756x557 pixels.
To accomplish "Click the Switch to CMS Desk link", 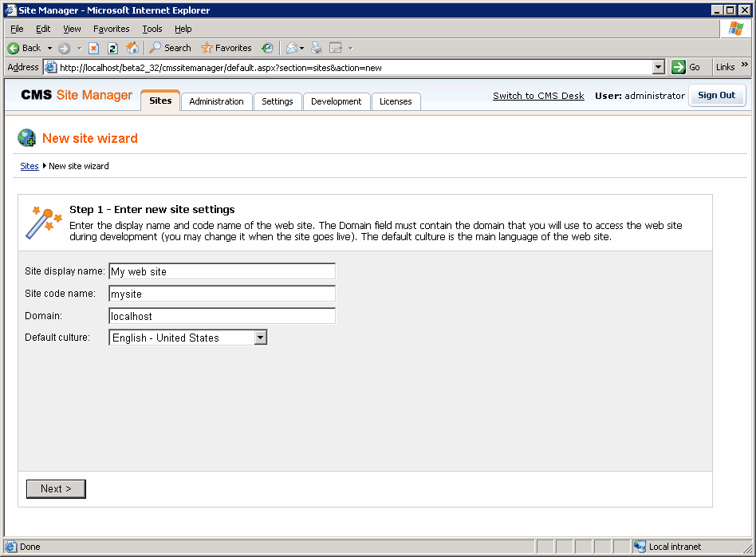I will [x=538, y=96].
